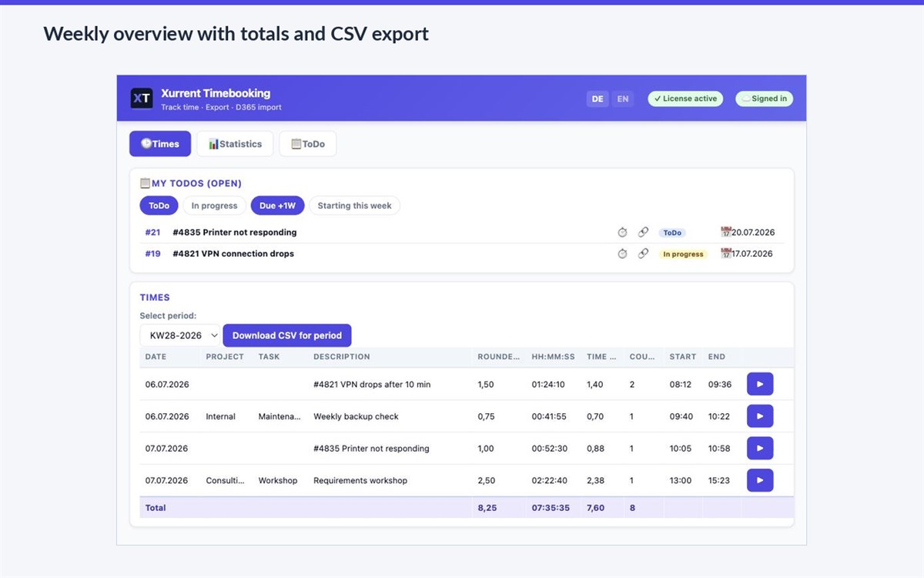
Task: Click the 'Internal' project cell
Action: click(220, 416)
